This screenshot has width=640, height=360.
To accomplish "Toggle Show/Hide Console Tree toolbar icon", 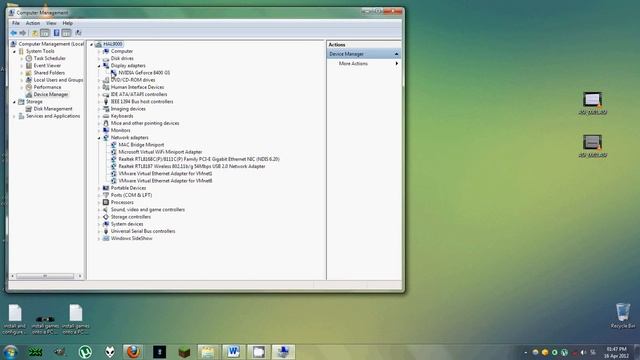I will 45,33.
